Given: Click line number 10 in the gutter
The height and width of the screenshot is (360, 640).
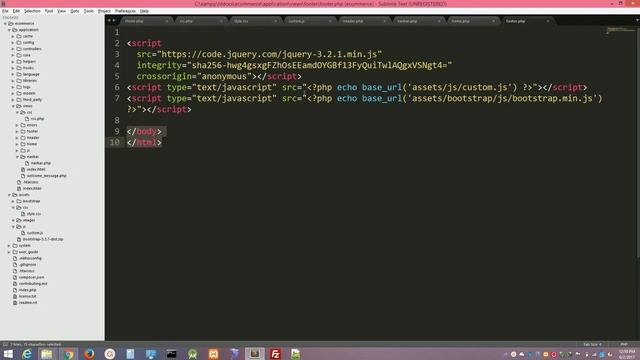Looking at the screenshot, I should [x=115, y=142].
